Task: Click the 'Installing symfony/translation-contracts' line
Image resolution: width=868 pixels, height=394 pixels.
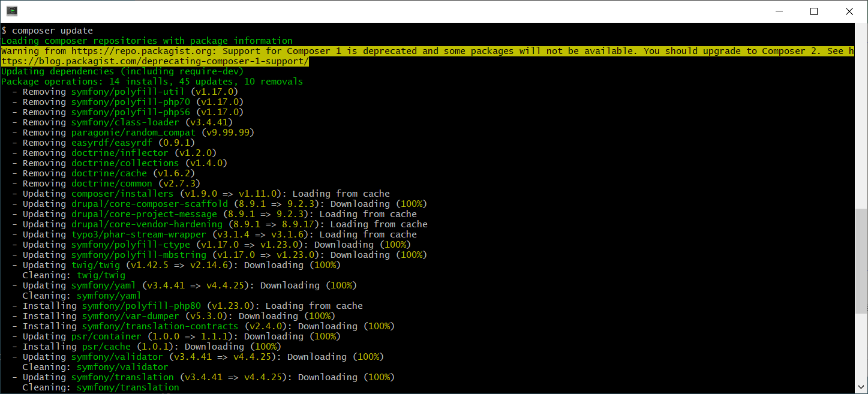Action: 203,326
